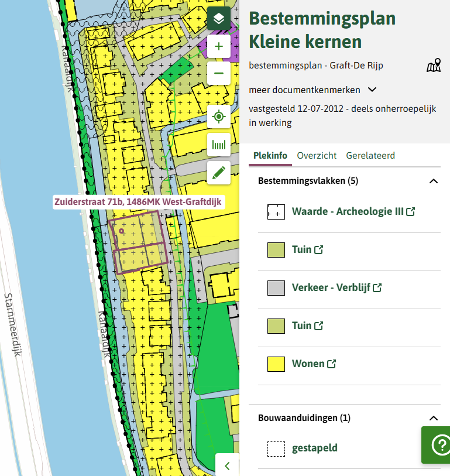Image resolution: width=450 pixels, height=476 pixels.
Task: Open the Verkeer - Verblijf link
Action: [x=336, y=287]
